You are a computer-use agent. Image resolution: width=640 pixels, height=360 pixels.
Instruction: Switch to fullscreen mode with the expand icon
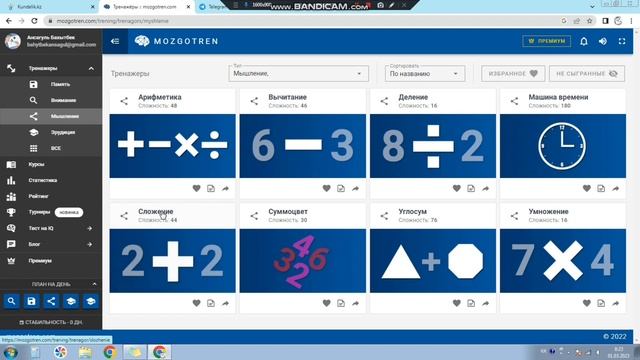pyautogui.click(x=622, y=41)
